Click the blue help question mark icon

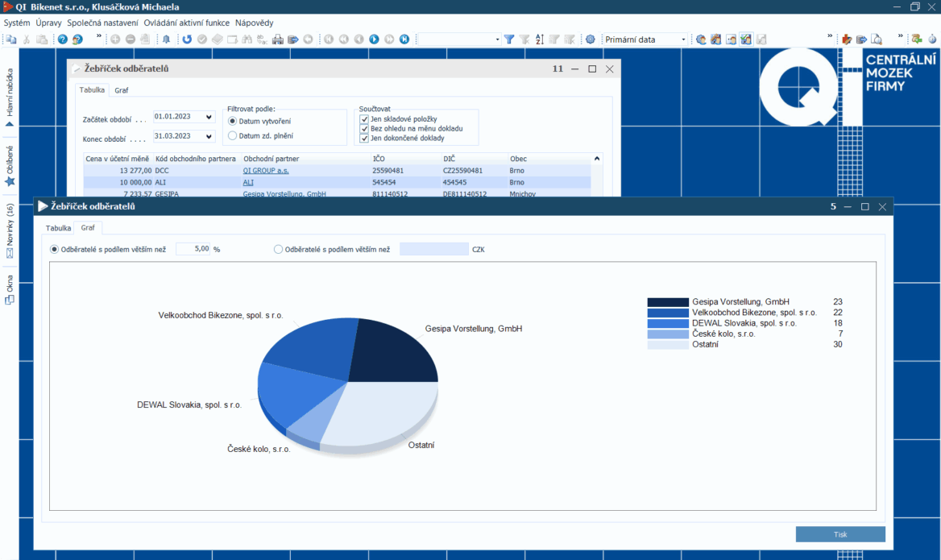63,39
